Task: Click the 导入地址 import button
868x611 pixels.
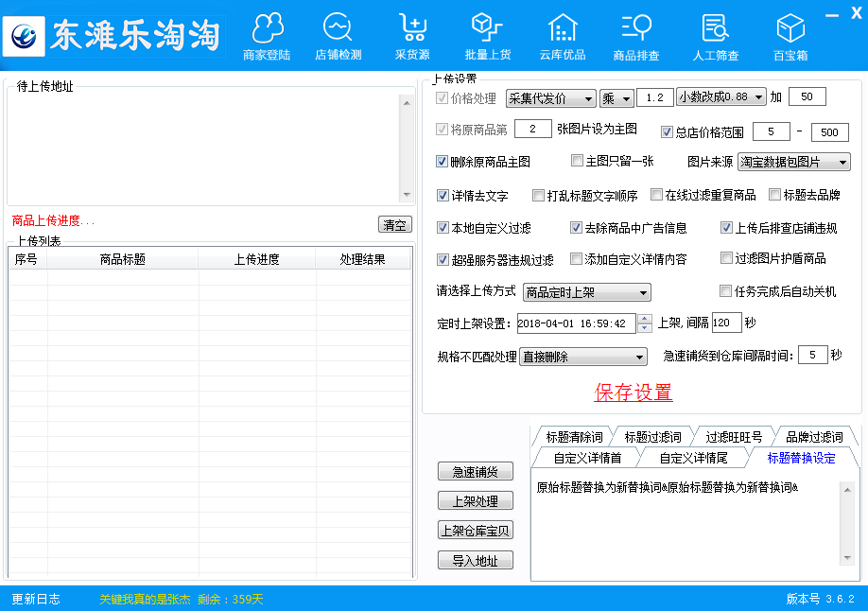Action: [475, 561]
